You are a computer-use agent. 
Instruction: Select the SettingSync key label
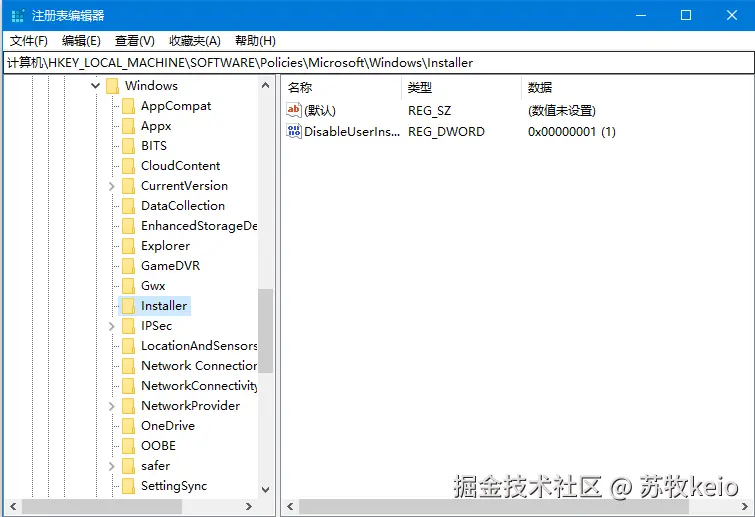point(174,486)
